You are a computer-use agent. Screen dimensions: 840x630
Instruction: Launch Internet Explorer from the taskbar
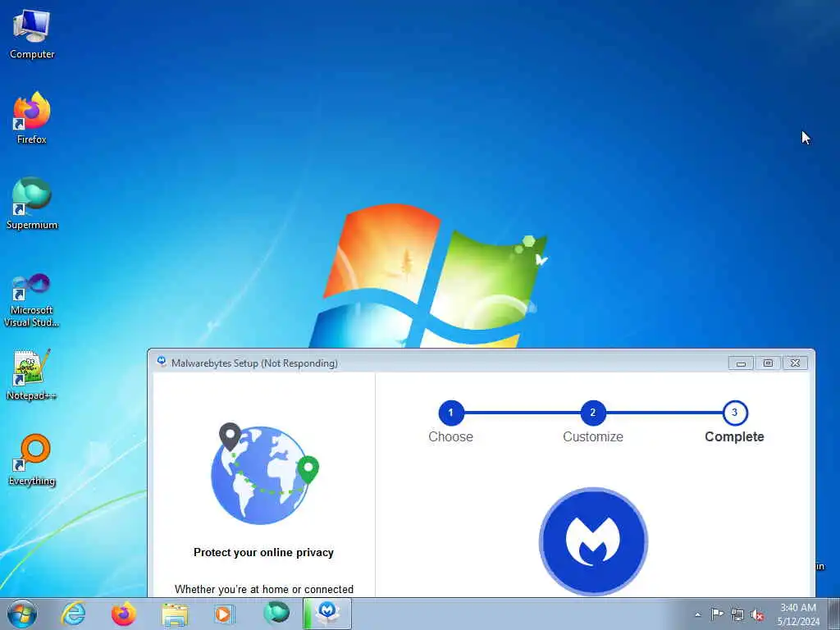pyautogui.click(x=73, y=614)
